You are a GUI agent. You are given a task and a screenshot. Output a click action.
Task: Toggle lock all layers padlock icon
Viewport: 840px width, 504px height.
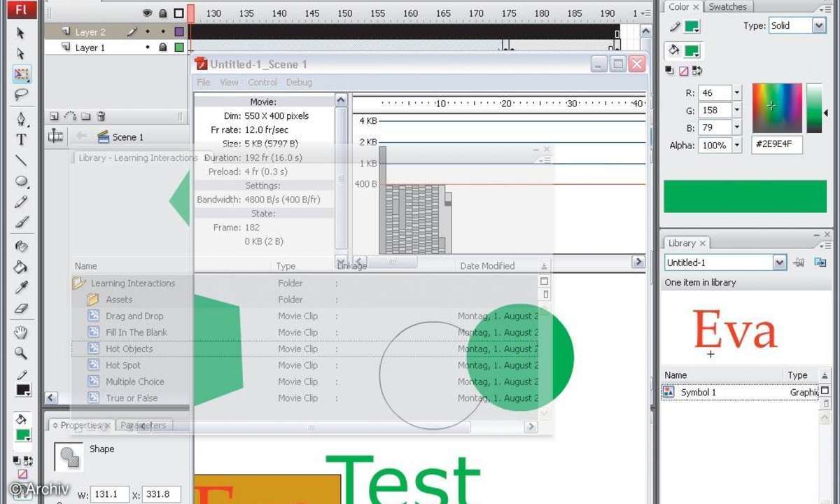(163, 13)
